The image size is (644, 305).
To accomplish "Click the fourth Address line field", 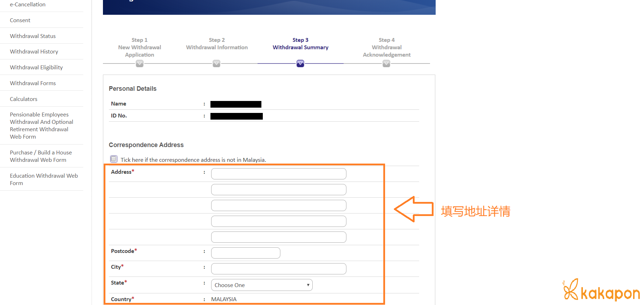I will point(279,221).
